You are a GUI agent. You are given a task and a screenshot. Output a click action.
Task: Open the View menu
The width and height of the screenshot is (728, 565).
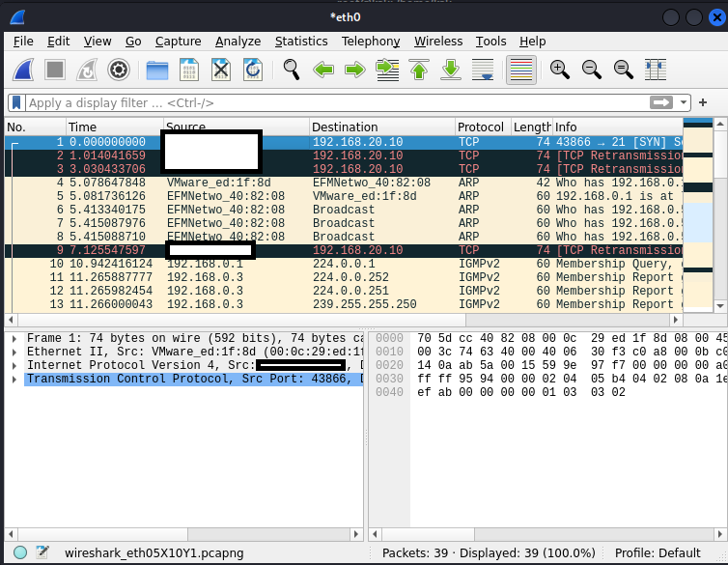[x=98, y=42]
